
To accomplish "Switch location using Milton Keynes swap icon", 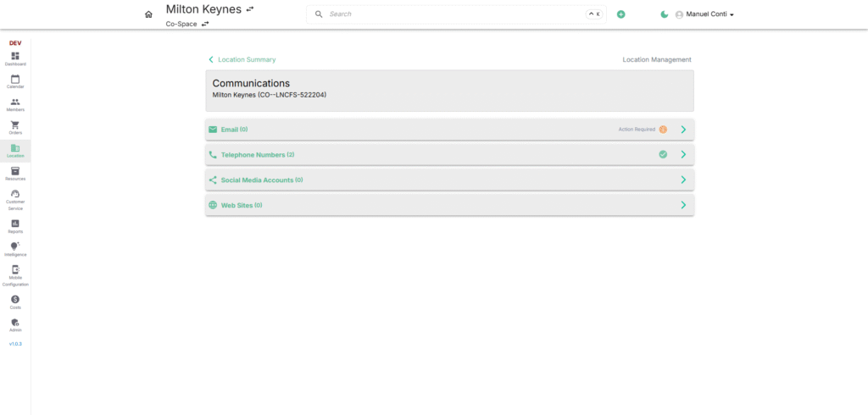I will click(x=249, y=8).
